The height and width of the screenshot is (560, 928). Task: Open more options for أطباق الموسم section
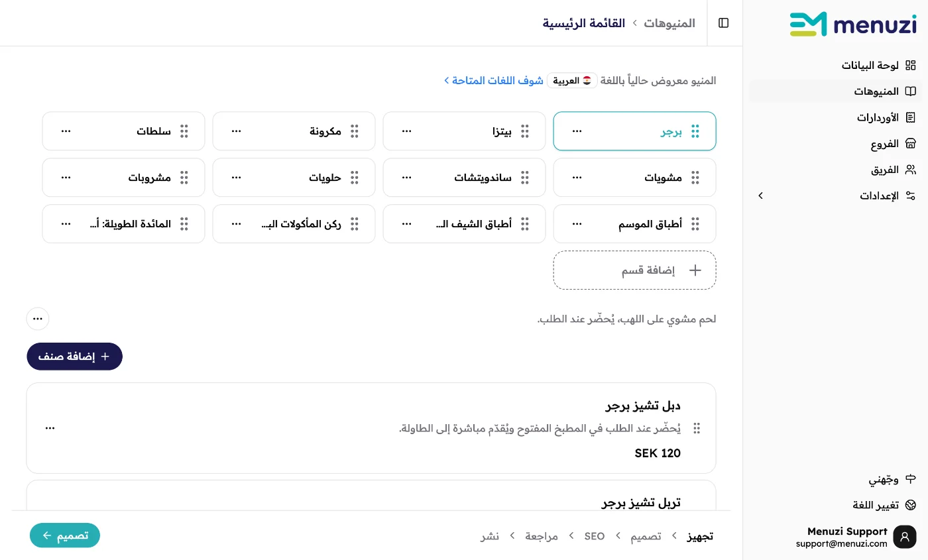tap(577, 224)
